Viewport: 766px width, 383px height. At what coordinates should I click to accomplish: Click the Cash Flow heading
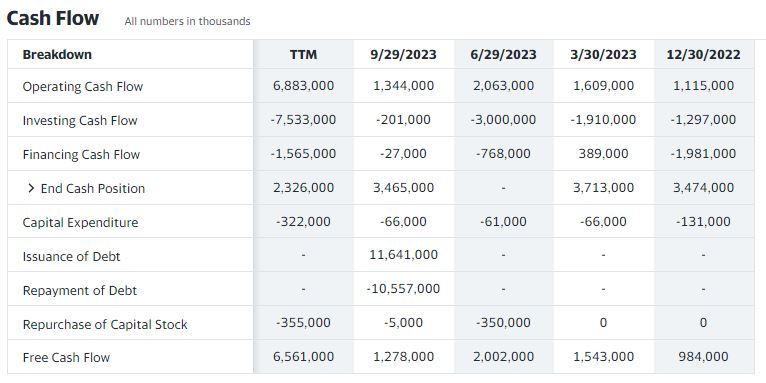(x=53, y=19)
